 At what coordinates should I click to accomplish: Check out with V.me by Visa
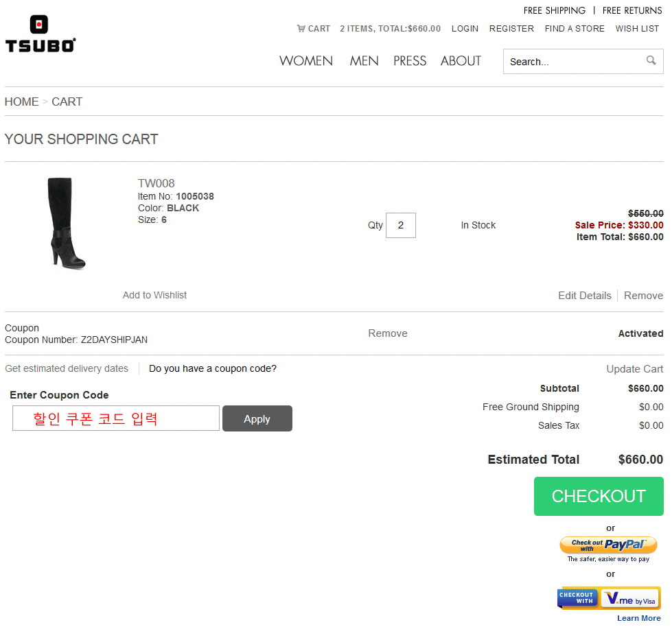608,598
